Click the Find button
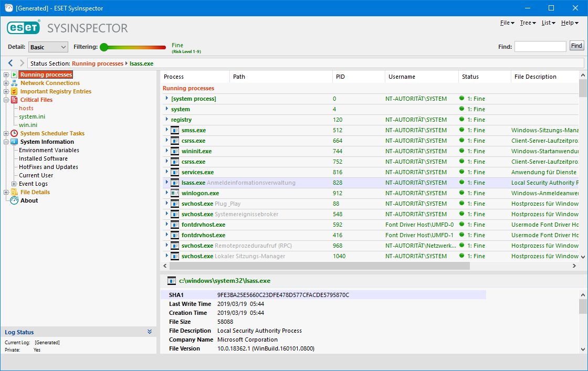The width and height of the screenshot is (588, 371). 576,46
